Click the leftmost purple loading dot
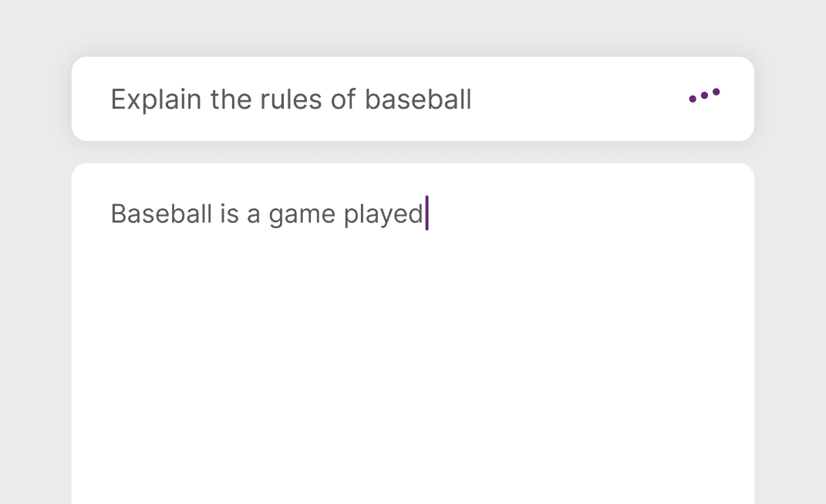826x504 pixels. click(x=693, y=99)
